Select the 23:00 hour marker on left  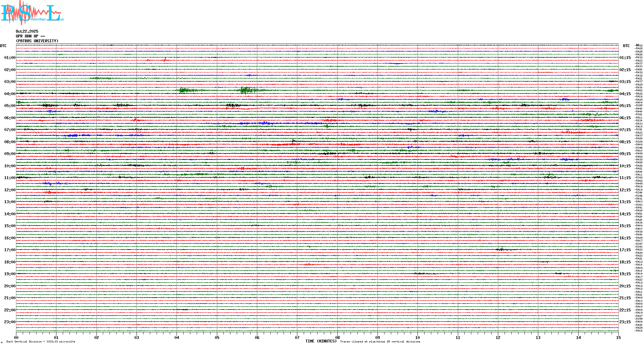[10, 322]
